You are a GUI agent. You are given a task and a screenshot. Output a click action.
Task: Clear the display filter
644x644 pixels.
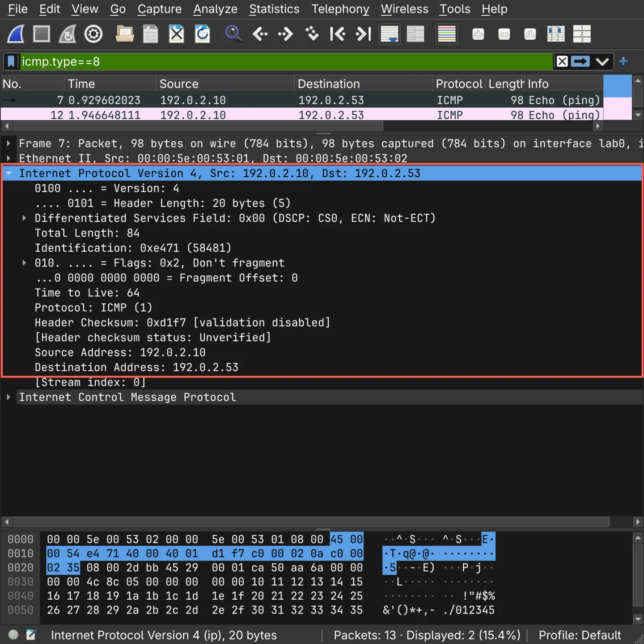(x=562, y=62)
